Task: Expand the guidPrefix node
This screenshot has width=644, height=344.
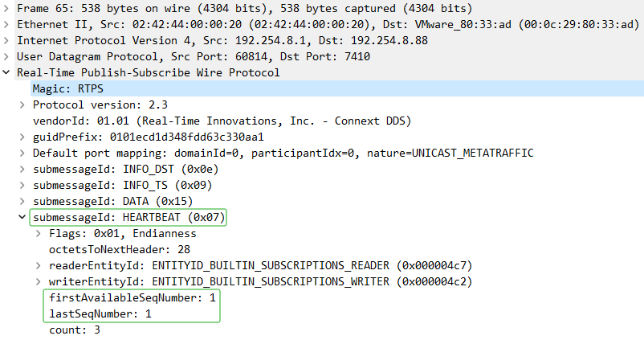Action: pyautogui.click(x=22, y=137)
